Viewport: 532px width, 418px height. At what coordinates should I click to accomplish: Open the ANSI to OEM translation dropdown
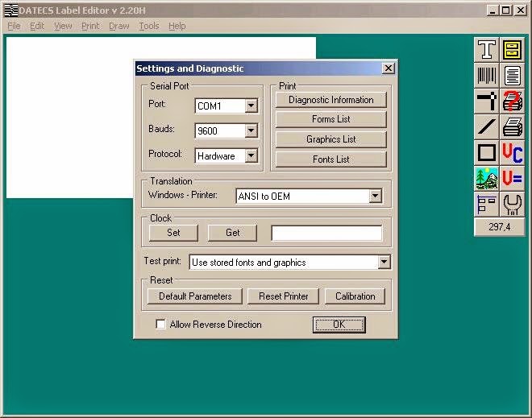point(375,196)
